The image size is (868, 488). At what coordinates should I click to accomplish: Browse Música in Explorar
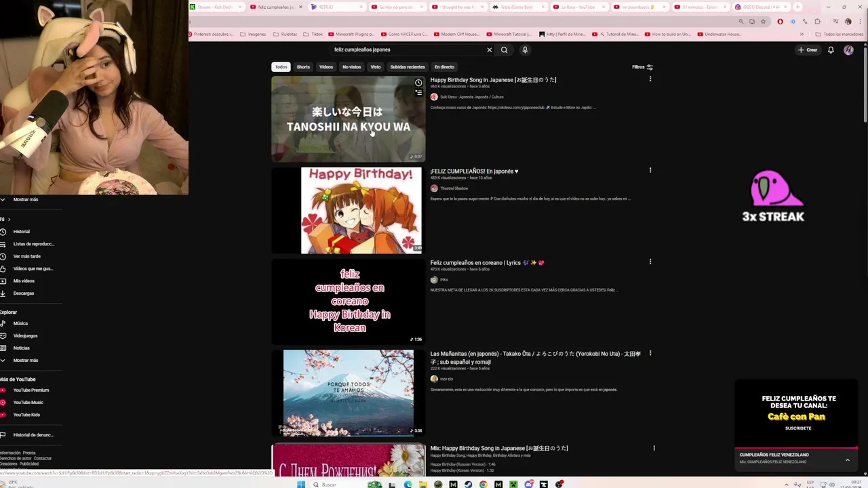pyautogui.click(x=20, y=323)
